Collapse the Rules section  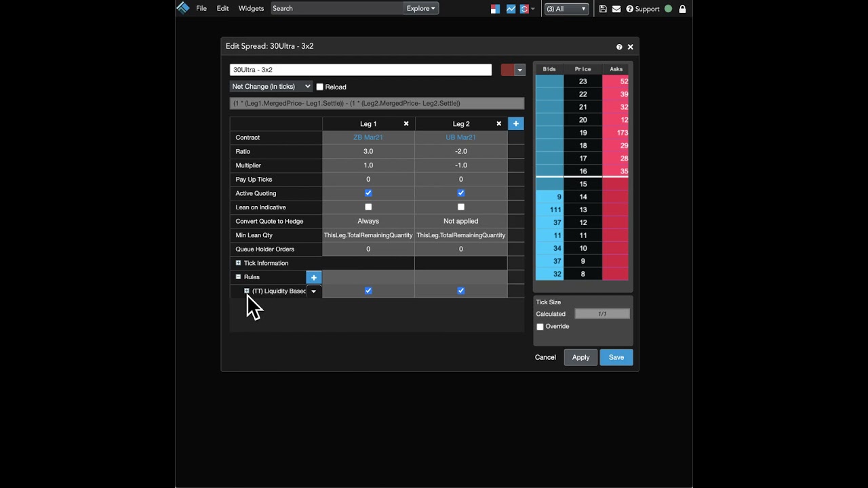(x=238, y=277)
